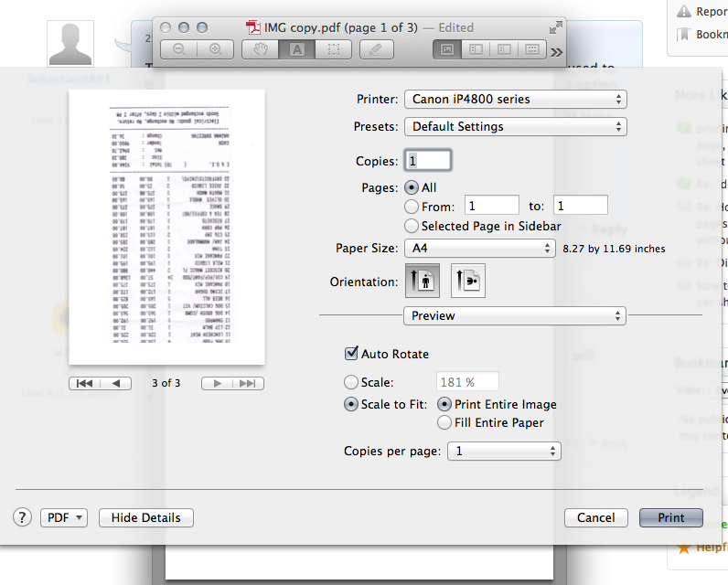Screen dimensions: 728x585
Task: Select the rectangular Select tool
Action: coord(333,49)
